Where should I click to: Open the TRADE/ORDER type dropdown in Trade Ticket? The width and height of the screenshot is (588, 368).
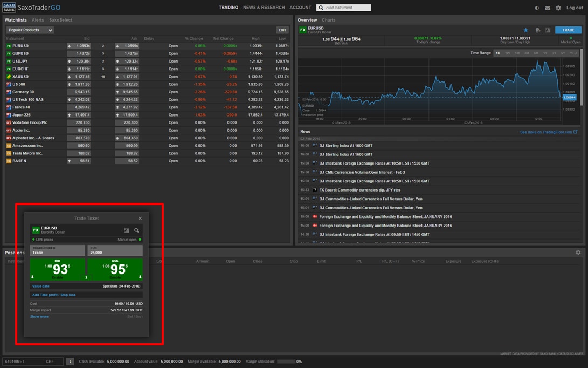coord(57,250)
